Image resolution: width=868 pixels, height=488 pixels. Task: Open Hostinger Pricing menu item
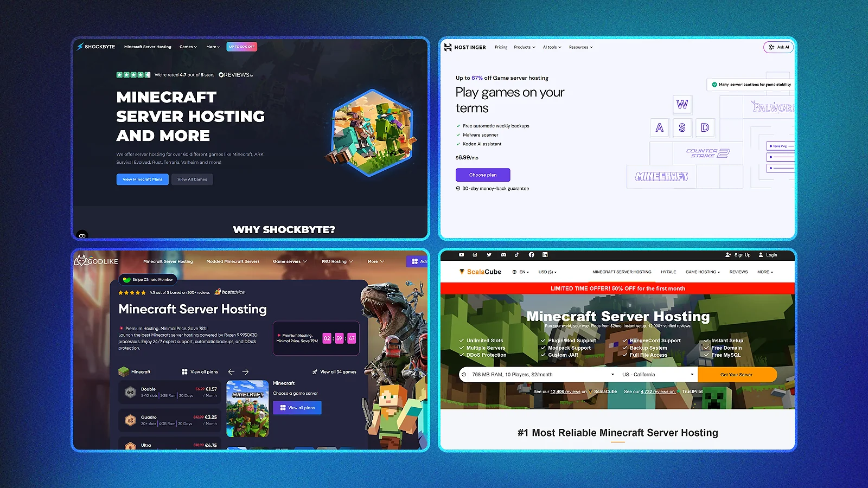point(501,47)
